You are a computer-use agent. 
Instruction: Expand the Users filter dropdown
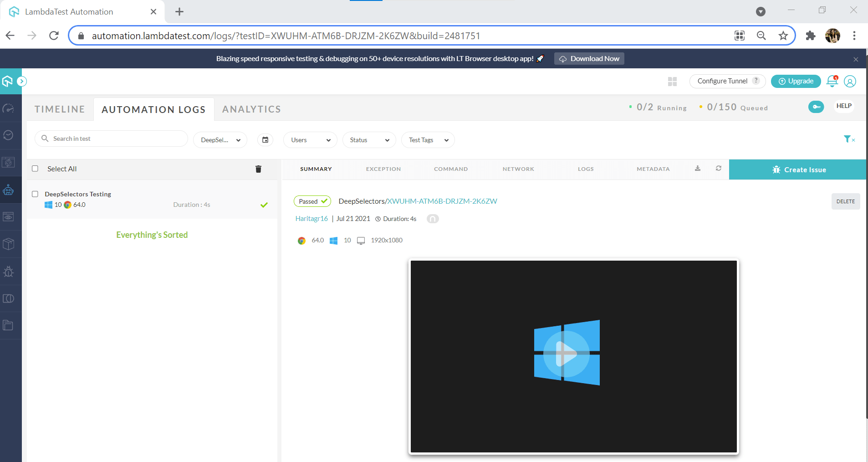[310, 140]
